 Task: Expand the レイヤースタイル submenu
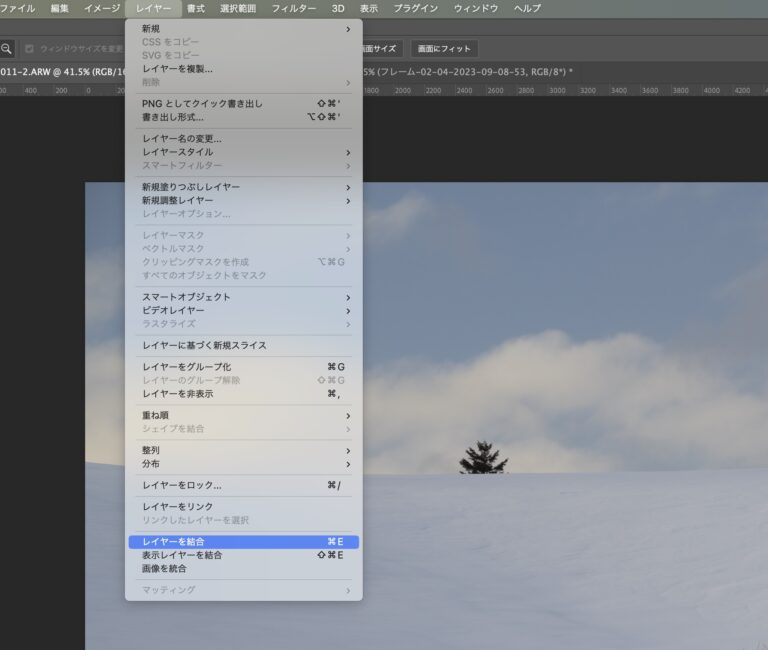point(177,152)
